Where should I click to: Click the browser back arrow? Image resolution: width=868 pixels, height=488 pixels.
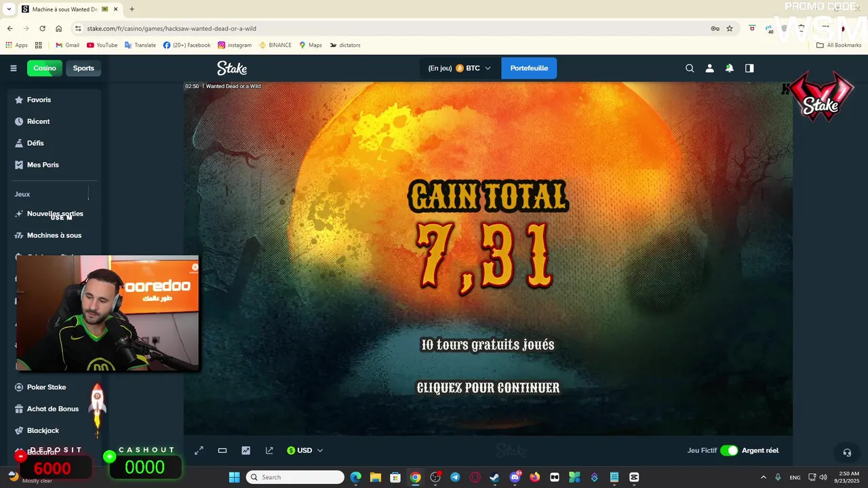coord(9,28)
